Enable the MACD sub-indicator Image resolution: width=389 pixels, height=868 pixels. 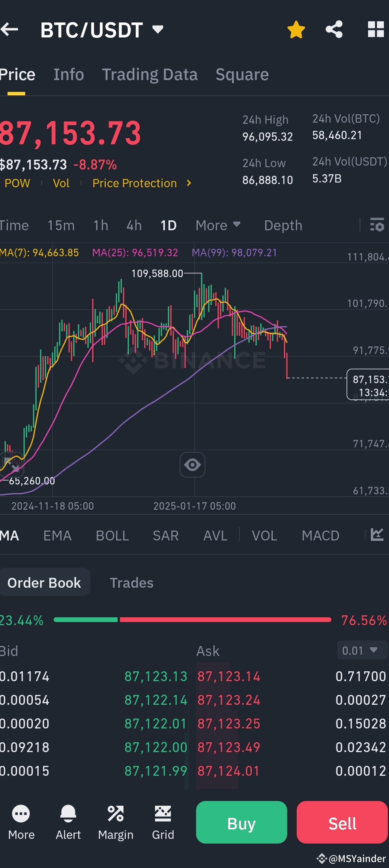coord(320,536)
